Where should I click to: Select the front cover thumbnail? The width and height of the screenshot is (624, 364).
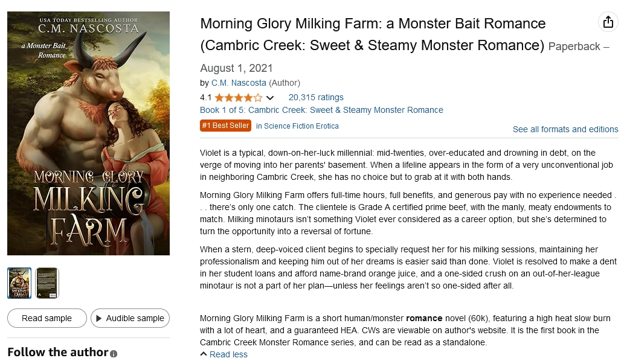click(x=19, y=283)
